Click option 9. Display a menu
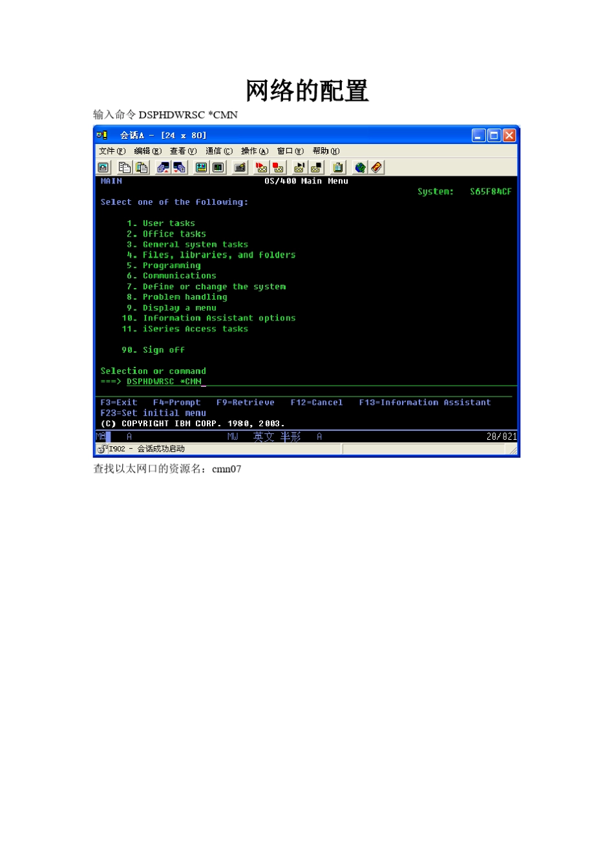 click(x=171, y=308)
